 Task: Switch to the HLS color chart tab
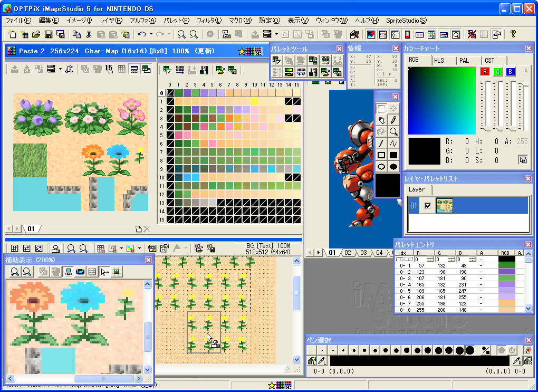click(x=439, y=61)
